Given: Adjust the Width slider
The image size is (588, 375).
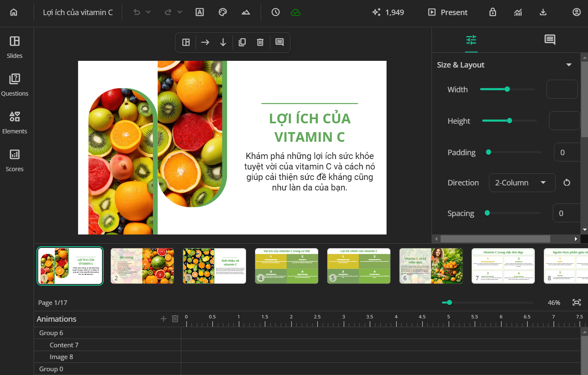Looking at the screenshot, I should (507, 89).
